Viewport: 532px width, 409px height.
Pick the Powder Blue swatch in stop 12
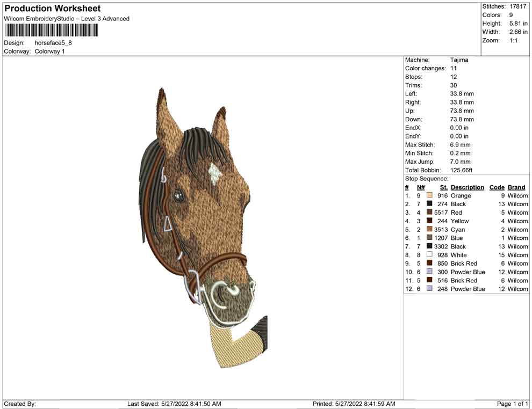tap(429, 289)
